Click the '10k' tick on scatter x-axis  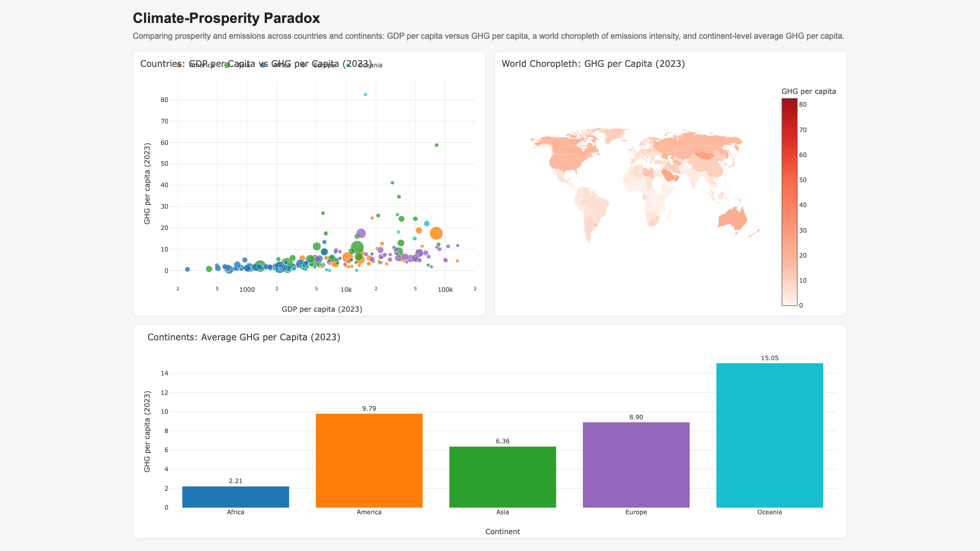point(346,290)
